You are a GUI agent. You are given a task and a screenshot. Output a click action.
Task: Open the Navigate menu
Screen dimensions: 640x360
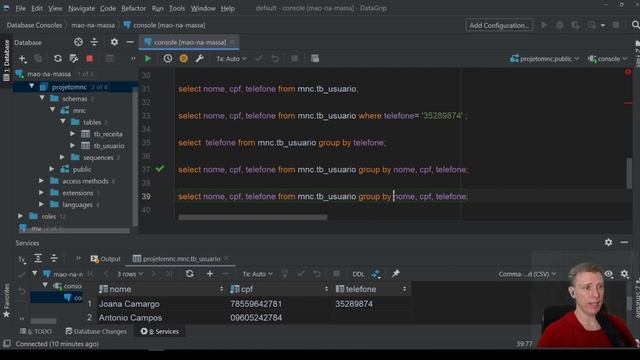tap(81, 8)
